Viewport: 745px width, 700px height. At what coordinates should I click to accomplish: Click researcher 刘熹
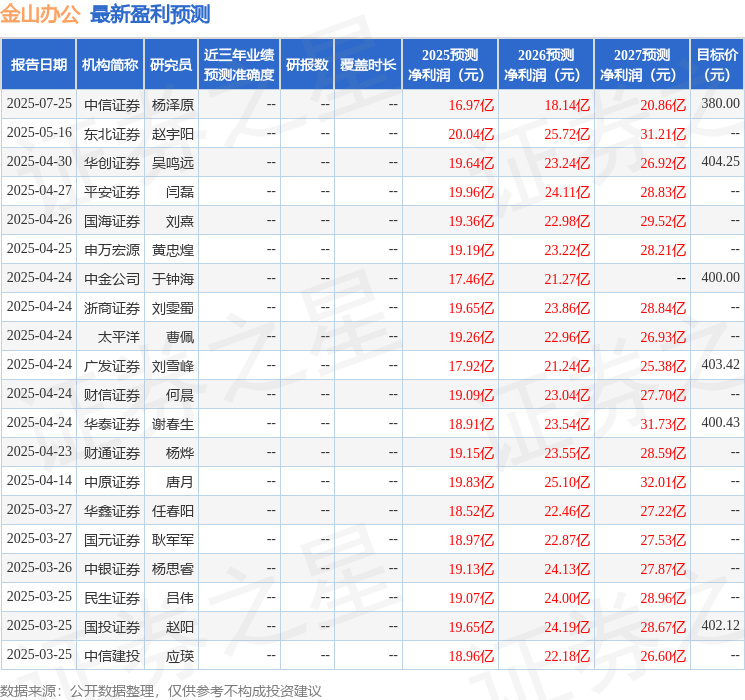tap(180, 221)
